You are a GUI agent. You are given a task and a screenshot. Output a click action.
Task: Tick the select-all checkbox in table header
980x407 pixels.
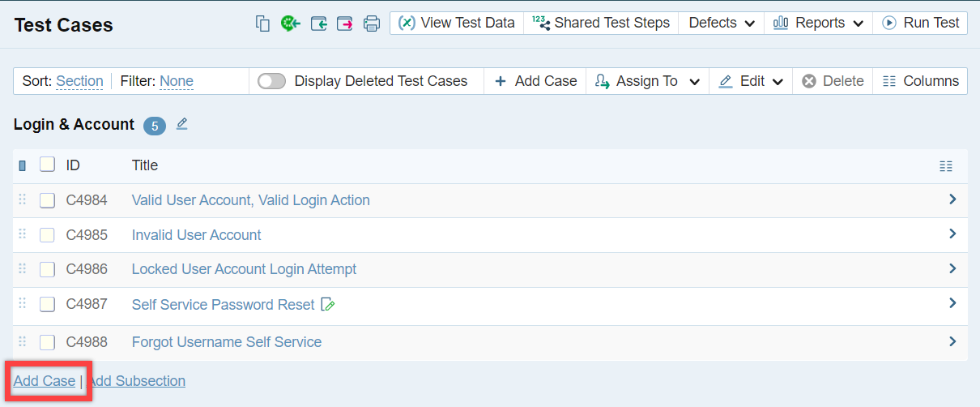click(x=48, y=165)
